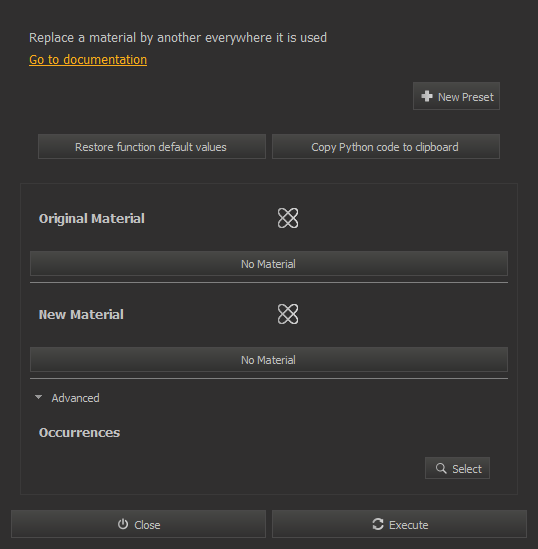Click the magnifier icon on Select
The height and width of the screenshot is (549, 538).
(x=441, y=468)
